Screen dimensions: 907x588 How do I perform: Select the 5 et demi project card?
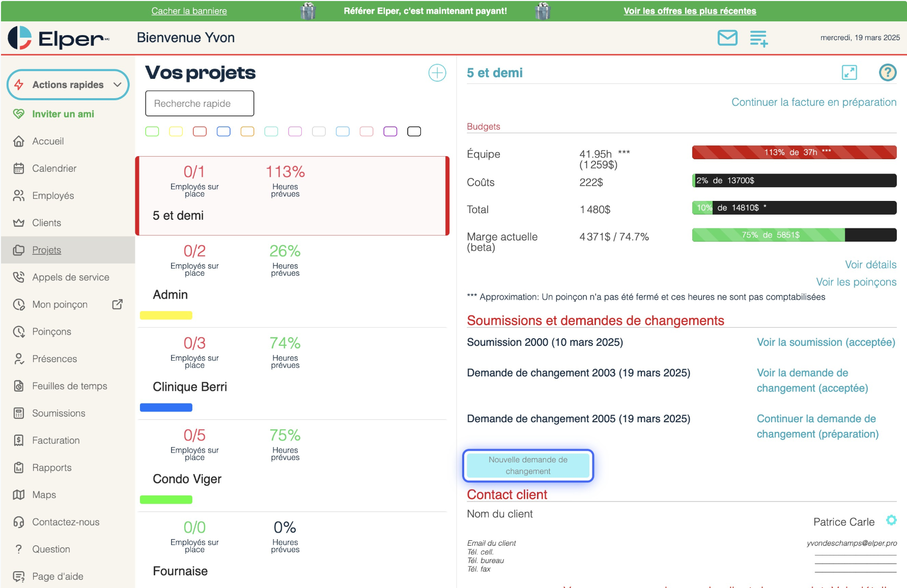coord(292,196)
